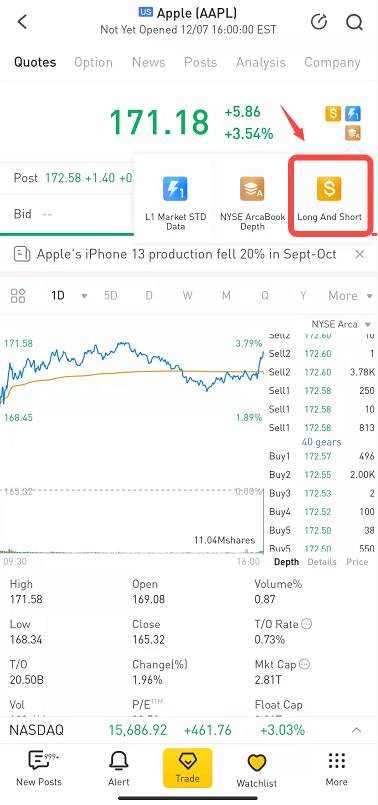
Task: Select the Long And Short icon
Action: [x=329, y=188]
